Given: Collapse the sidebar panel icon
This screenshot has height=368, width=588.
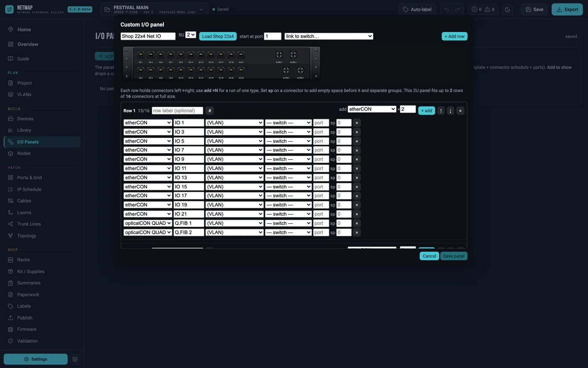Looking at the screenshot, I should coord(75,359).
